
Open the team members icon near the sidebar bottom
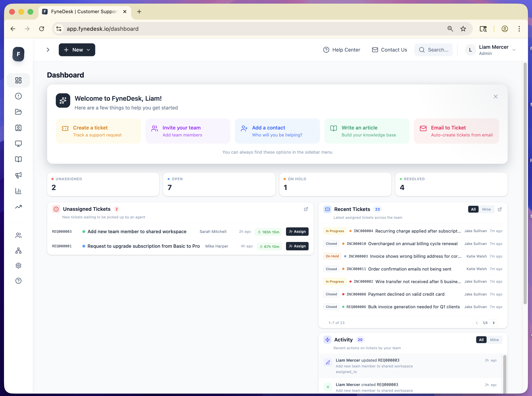point(18,235)
